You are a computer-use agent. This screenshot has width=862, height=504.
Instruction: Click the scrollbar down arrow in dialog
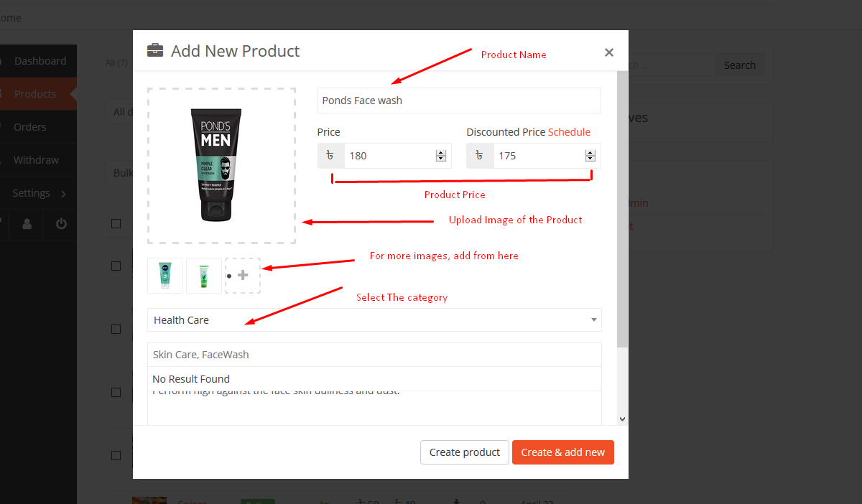(623, 419)
